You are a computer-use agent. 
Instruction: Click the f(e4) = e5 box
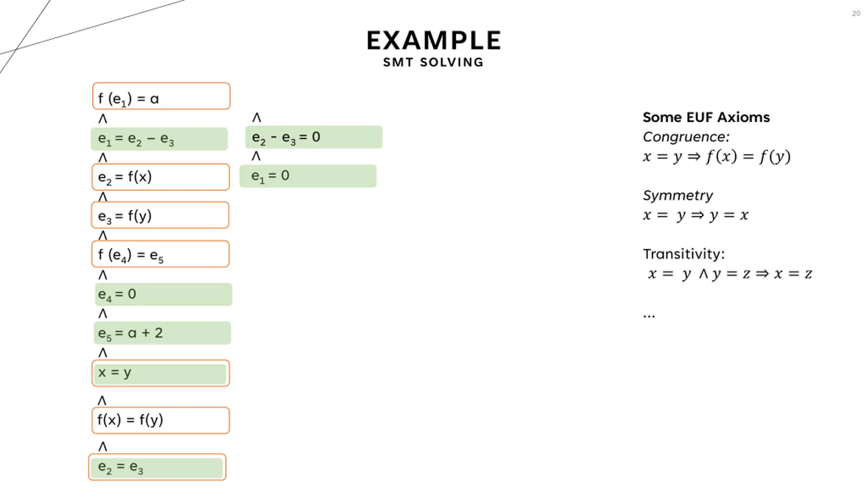(x=160, y=254)
